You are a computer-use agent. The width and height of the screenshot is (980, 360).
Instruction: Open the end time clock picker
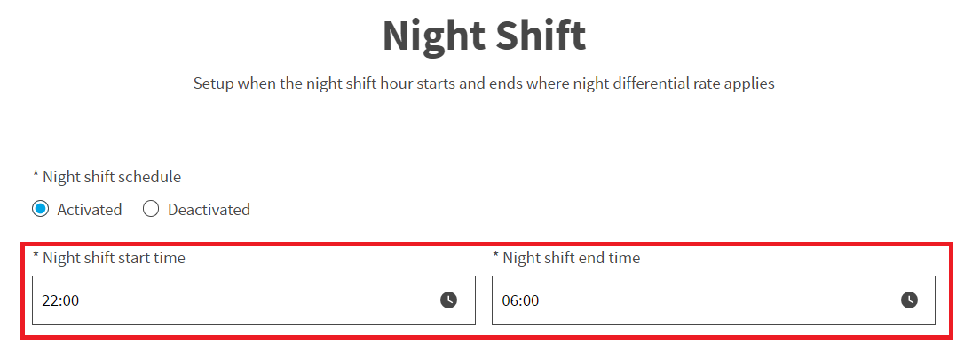click(909, 300)
